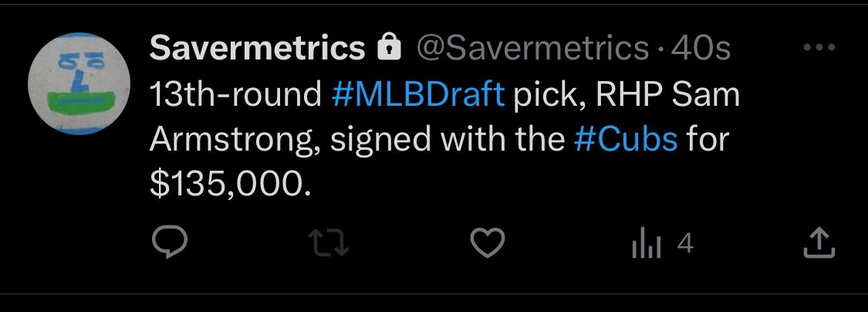Open the three-dot more options menu
This screenshot has height=312, width=868.
(x=819, y=48)
